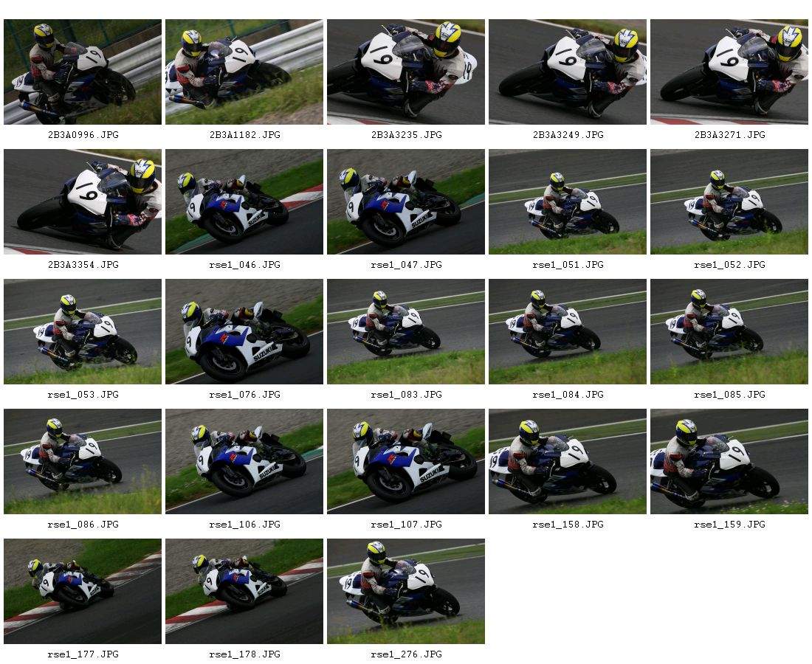Open thumbnail 2B3A0996.JPG
812x664 pixels.
click(x=83, y=72)
